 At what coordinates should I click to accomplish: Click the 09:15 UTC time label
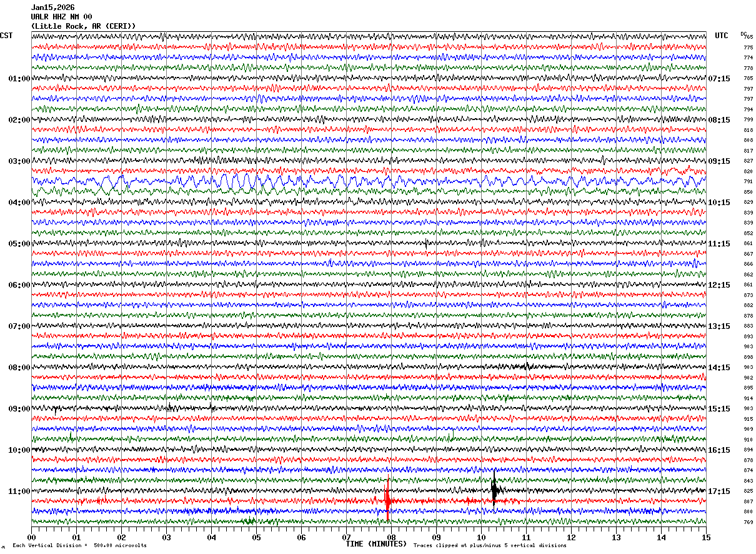(719, 161)
